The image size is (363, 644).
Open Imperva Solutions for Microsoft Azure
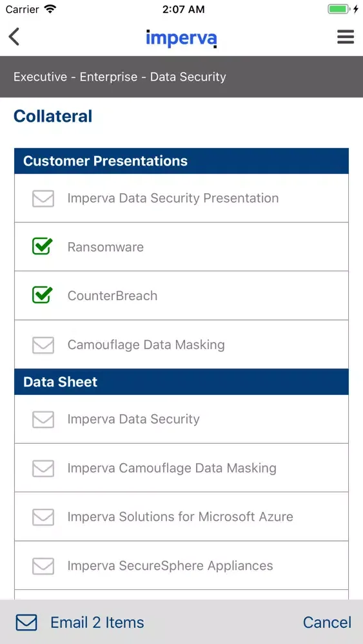click(180, 516)
